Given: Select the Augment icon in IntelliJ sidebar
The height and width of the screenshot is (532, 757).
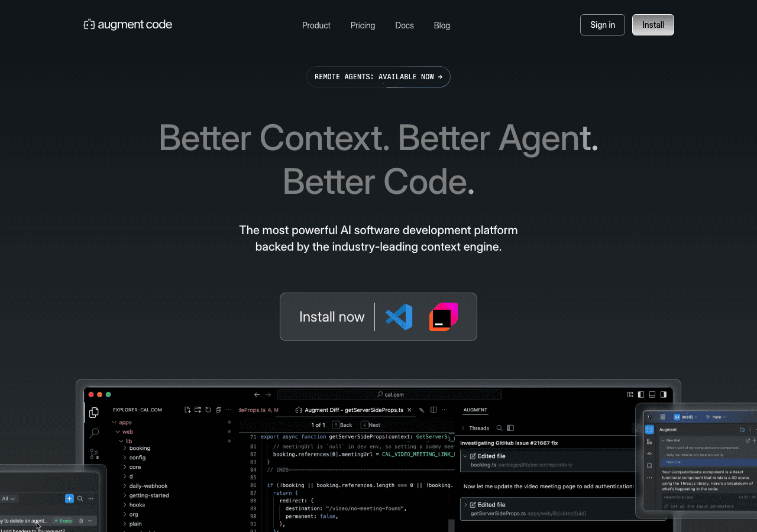Looking at the screenshot, I should [649, 429].
